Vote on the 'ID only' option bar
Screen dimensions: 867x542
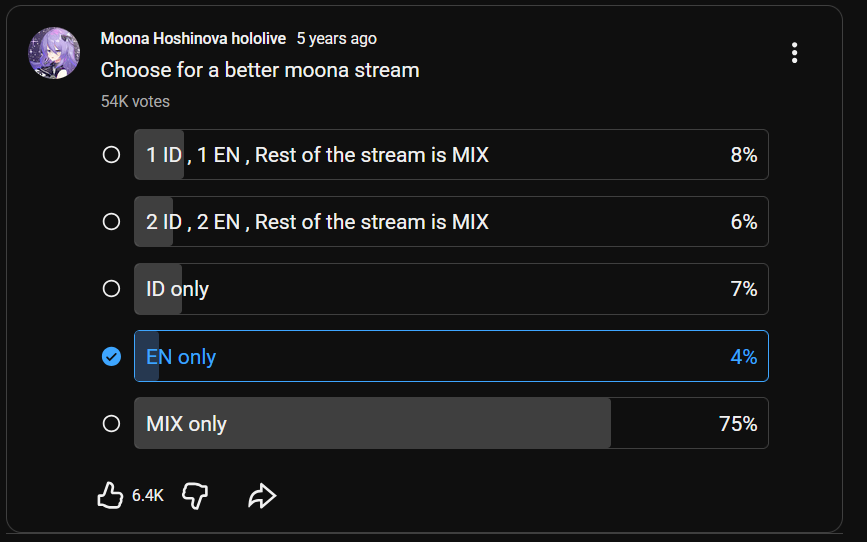[x=451, y=289]
